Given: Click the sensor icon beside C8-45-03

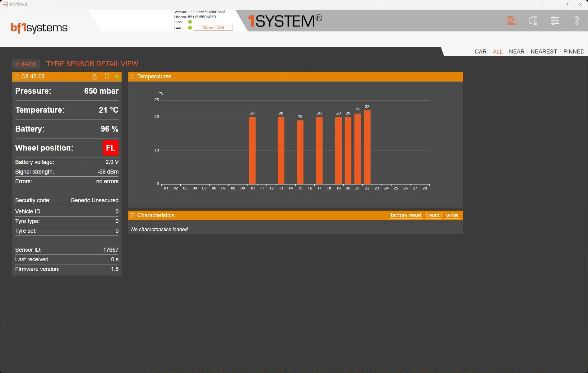Looking at the screenshot, I should pos(17,77).
